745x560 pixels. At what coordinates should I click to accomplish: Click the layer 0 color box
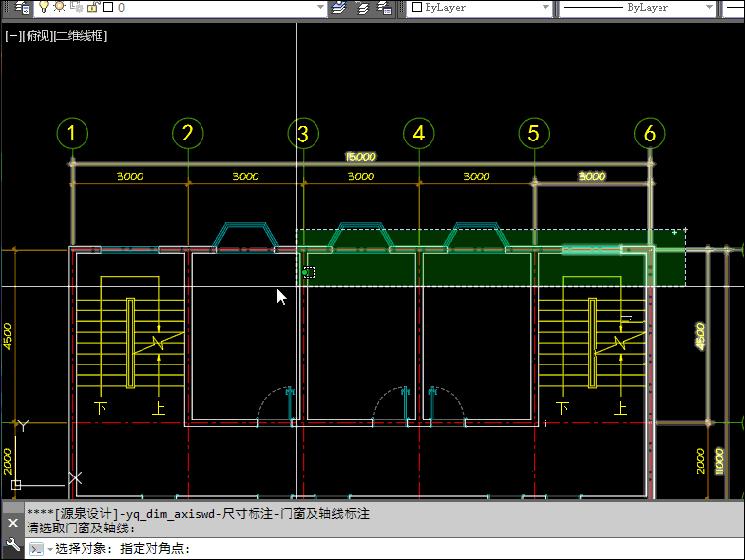pos(106,8)
